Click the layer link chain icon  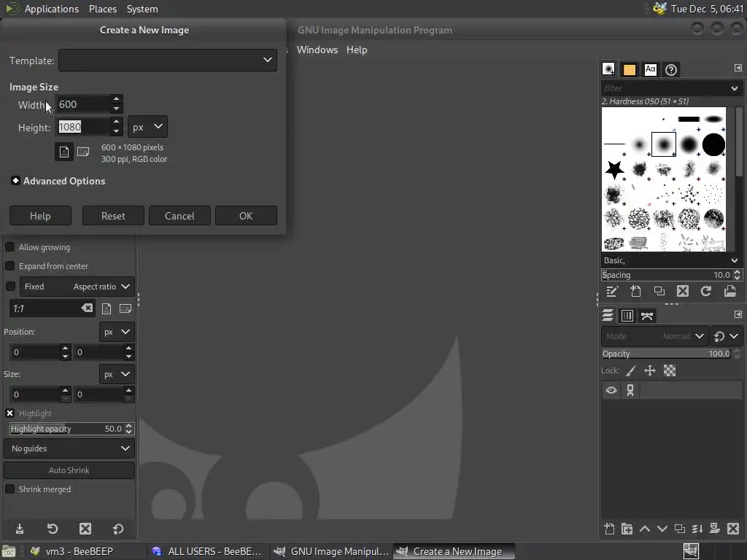point(630,391)
